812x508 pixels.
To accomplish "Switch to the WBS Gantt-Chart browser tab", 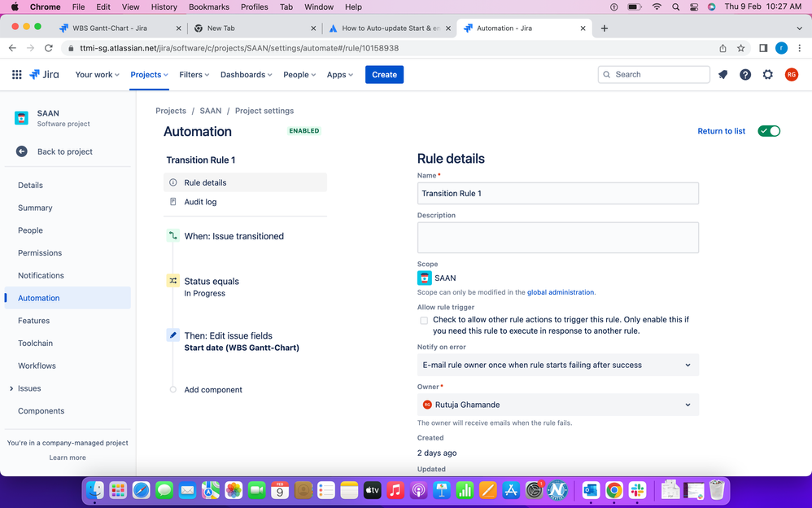I will 119,28.
